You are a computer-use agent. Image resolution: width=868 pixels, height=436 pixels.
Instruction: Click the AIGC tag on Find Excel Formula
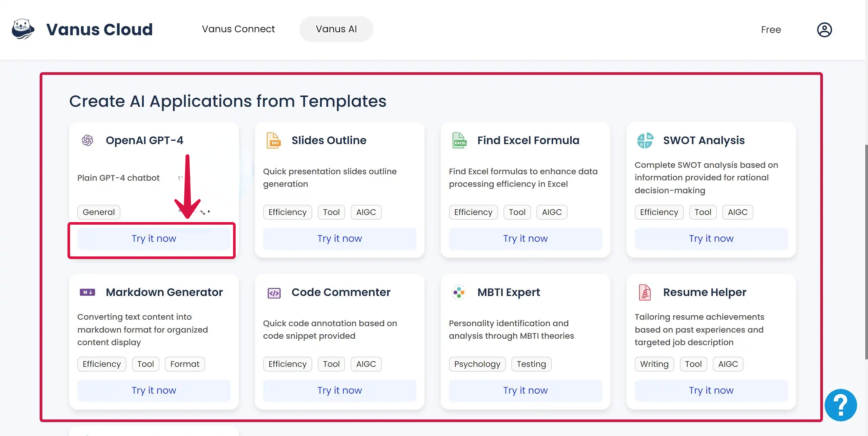552,212
